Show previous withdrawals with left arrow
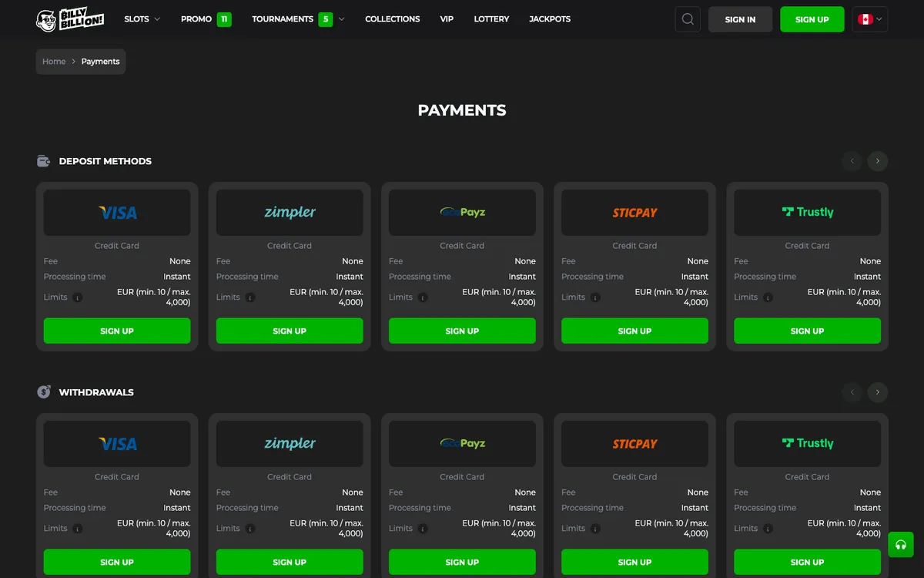924x578 pixels. 852,392
